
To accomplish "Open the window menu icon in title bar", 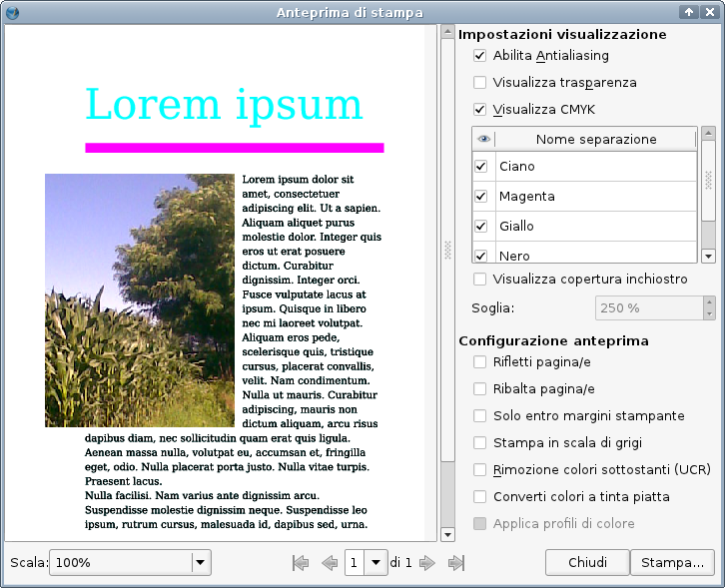I will tap(12, 12).
